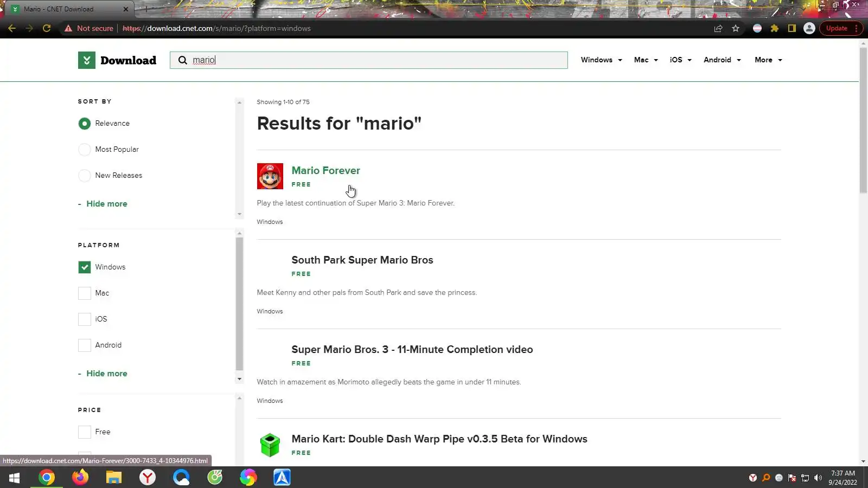Click the multicolor swirl taskbar icon
This screenshot has height=488, width=868.
tap(248, 478)
